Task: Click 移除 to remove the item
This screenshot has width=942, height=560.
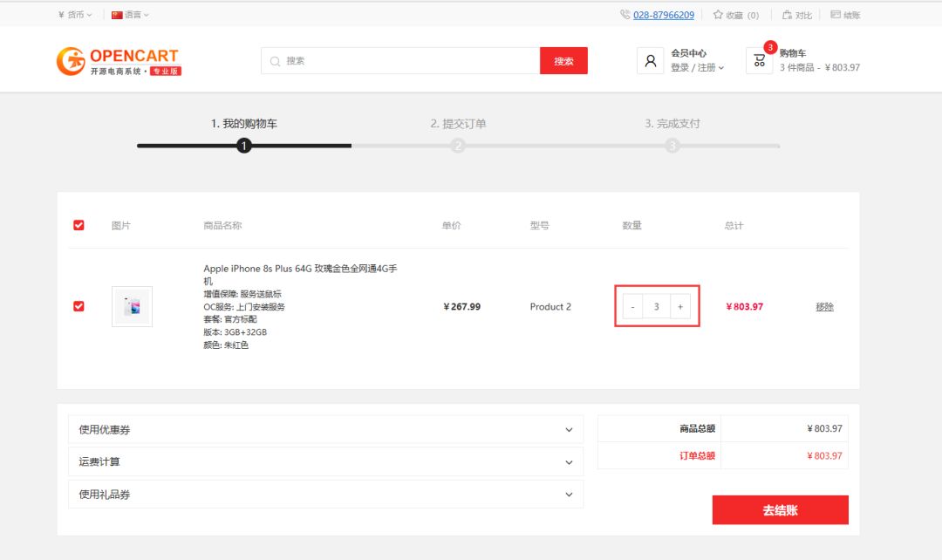Action: pos(825,306)
